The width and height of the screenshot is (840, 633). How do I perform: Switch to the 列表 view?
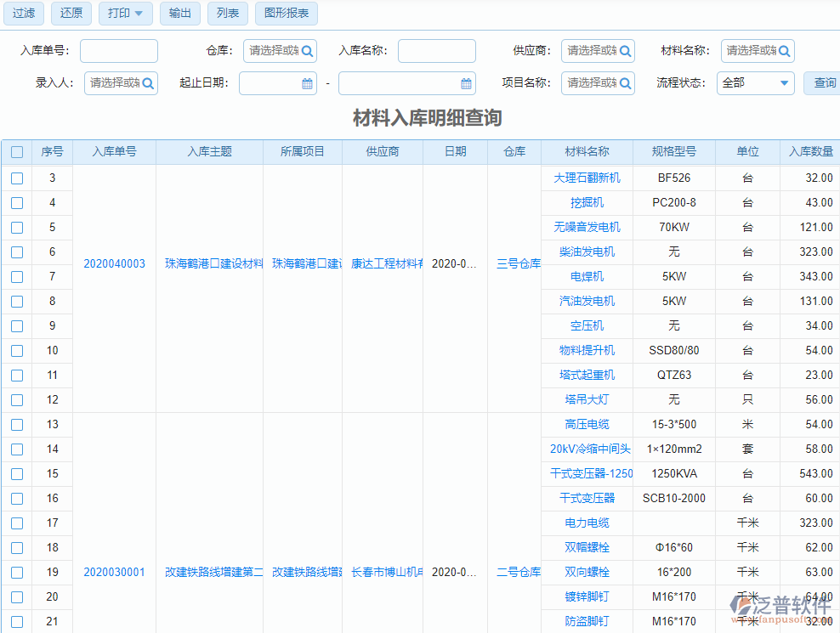coord(227,14)
